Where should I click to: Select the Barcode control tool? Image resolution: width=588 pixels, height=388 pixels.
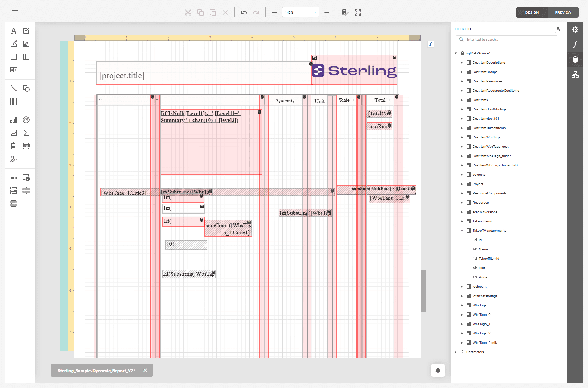(x=14, y=101)
